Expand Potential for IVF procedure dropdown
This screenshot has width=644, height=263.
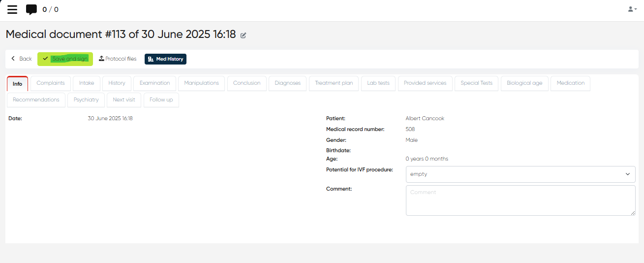click(x=520, y=174)
